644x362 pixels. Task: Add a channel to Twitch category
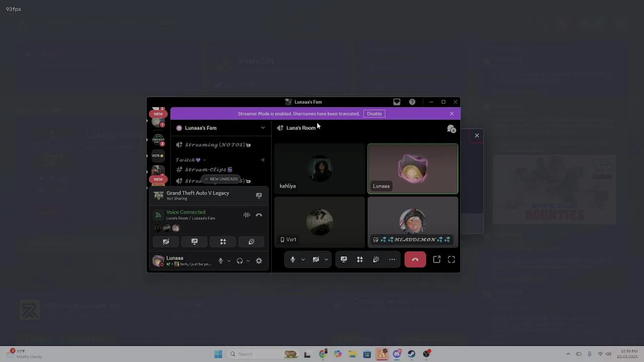[x=263, y=160]
